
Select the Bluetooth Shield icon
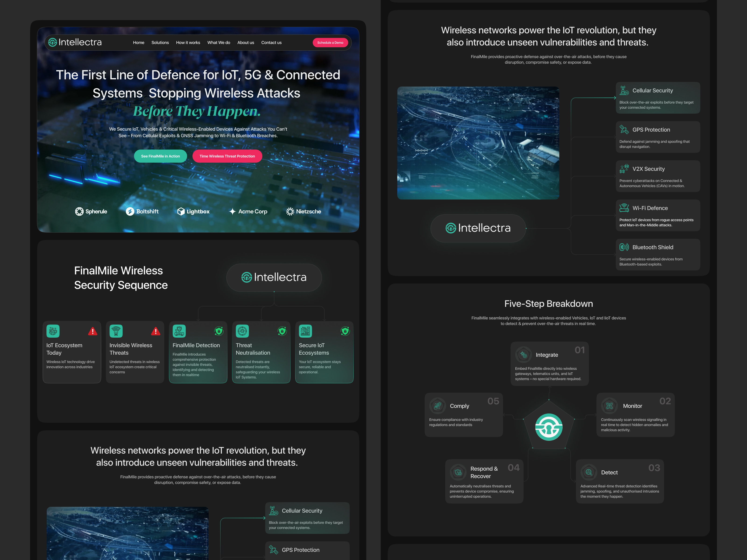tap(624, 247)
